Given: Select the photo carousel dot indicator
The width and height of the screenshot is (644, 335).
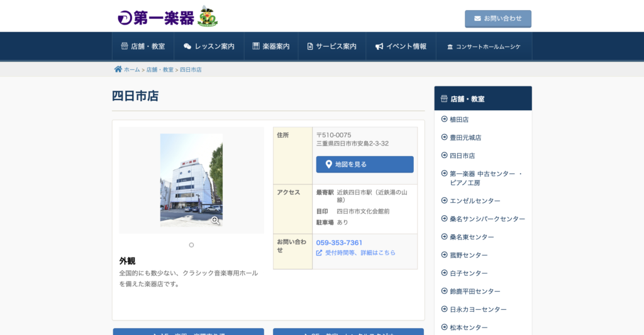Looking at the screenshot, I should pos(191,245).
